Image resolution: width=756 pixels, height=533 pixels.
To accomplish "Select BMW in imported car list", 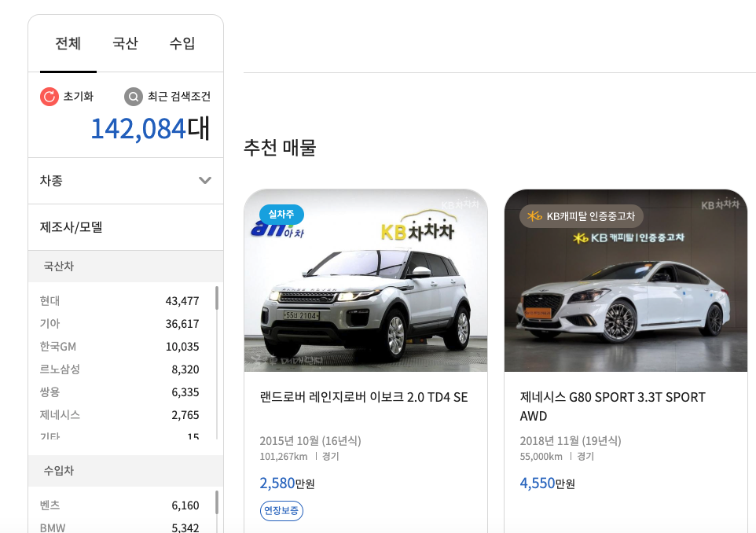I will coord(119,527).
